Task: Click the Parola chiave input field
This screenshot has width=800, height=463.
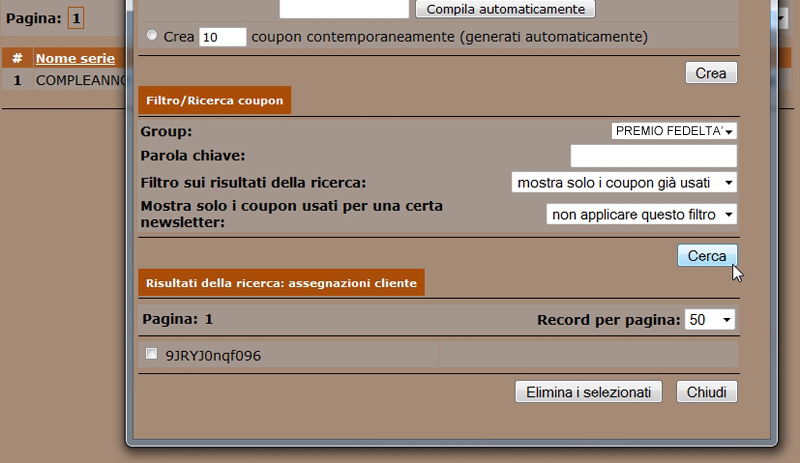Action: pos(654,156)
